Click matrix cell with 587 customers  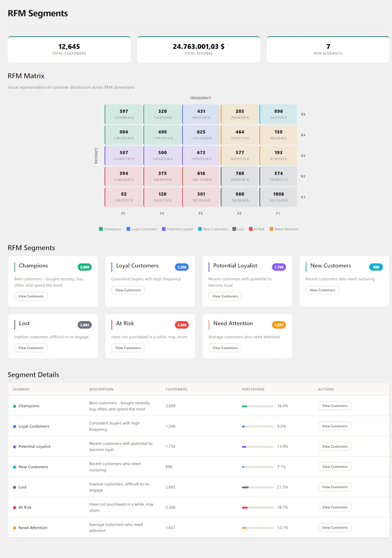pos(123,155)
